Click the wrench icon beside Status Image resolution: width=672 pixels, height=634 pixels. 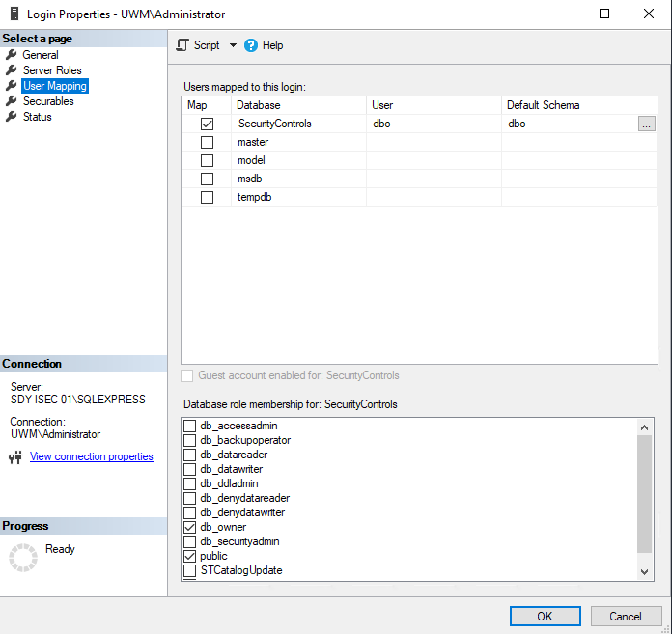(x=12, y=117)
